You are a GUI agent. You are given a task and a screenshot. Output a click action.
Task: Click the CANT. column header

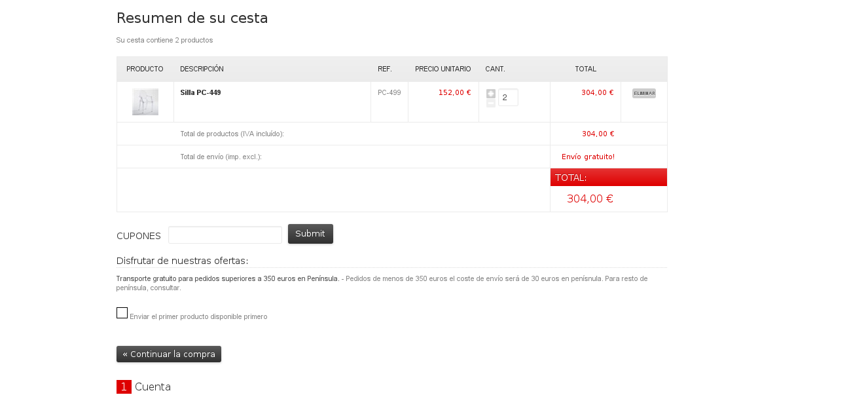tap(495, 69)
